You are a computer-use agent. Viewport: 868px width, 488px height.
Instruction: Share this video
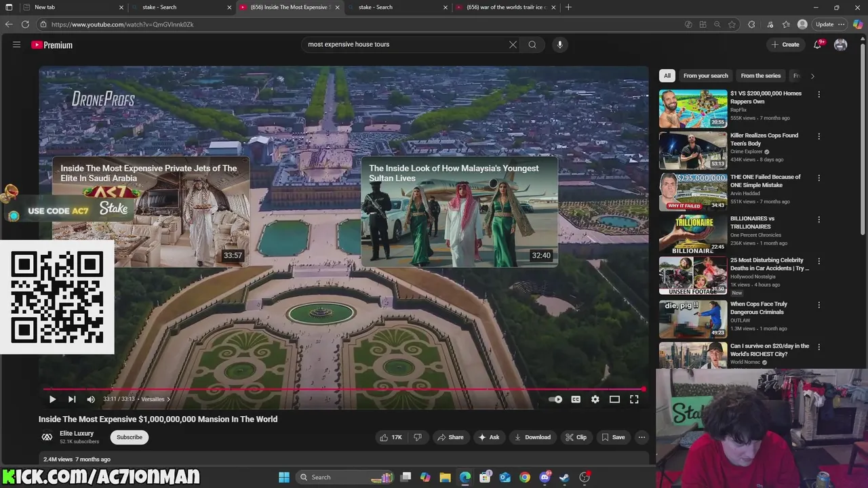click(450, 437)
